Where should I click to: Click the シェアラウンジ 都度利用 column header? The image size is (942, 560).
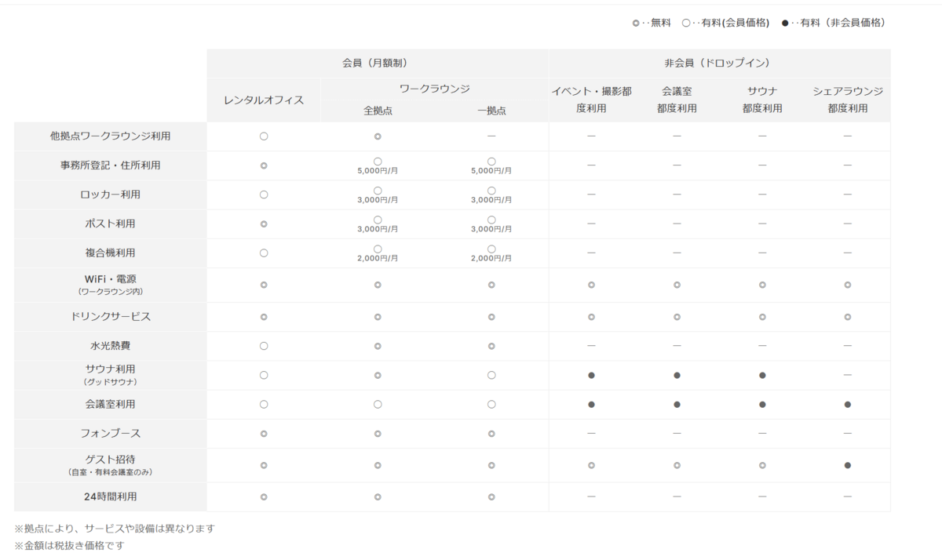pos(848,100)
